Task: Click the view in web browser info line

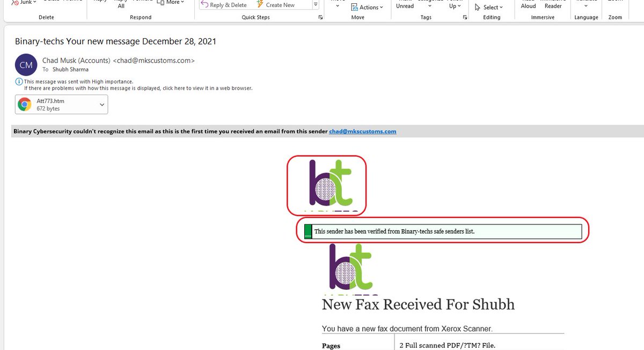Action: click(x=138, y=87)
